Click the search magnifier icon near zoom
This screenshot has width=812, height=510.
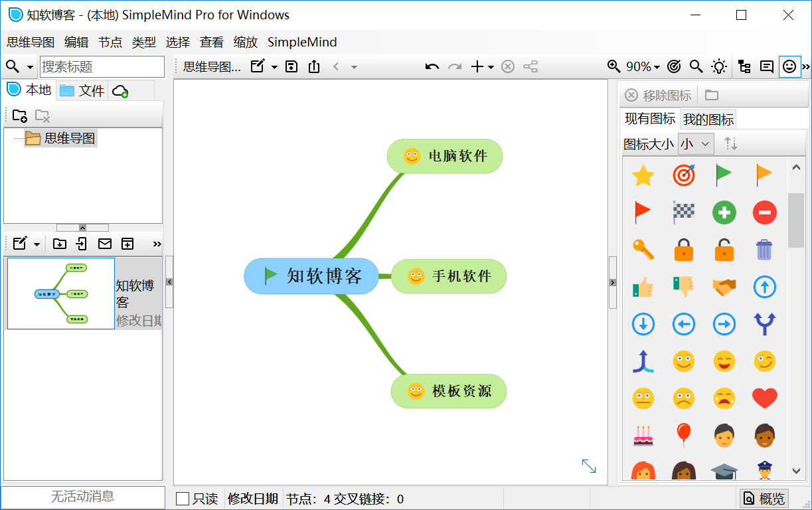(696, 66)
